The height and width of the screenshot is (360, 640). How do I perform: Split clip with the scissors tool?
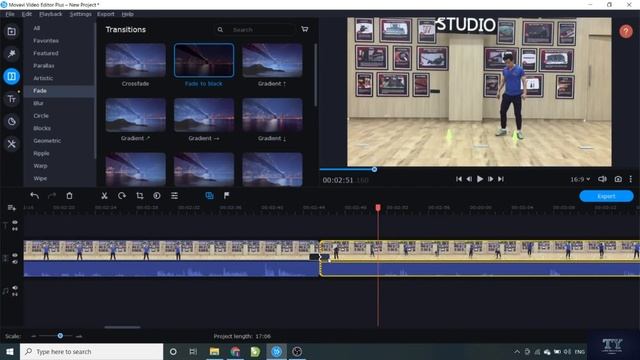104,196
